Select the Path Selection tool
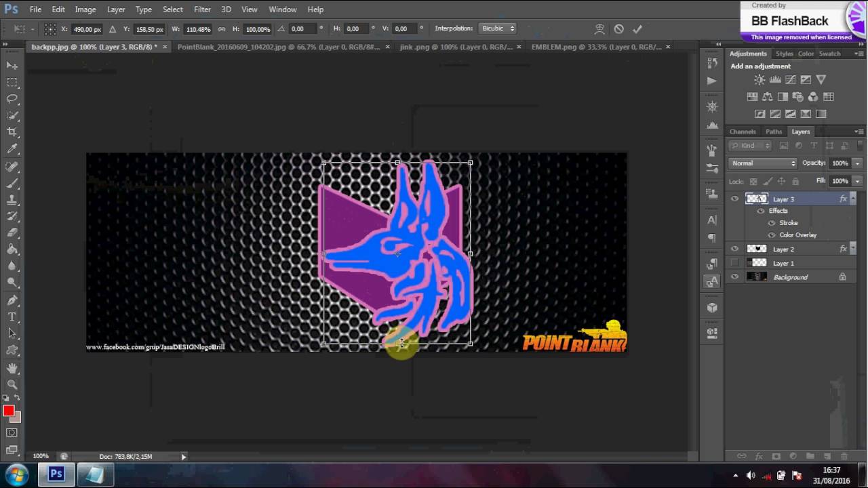Screen dimensions: 868x488 click(12, 333)
